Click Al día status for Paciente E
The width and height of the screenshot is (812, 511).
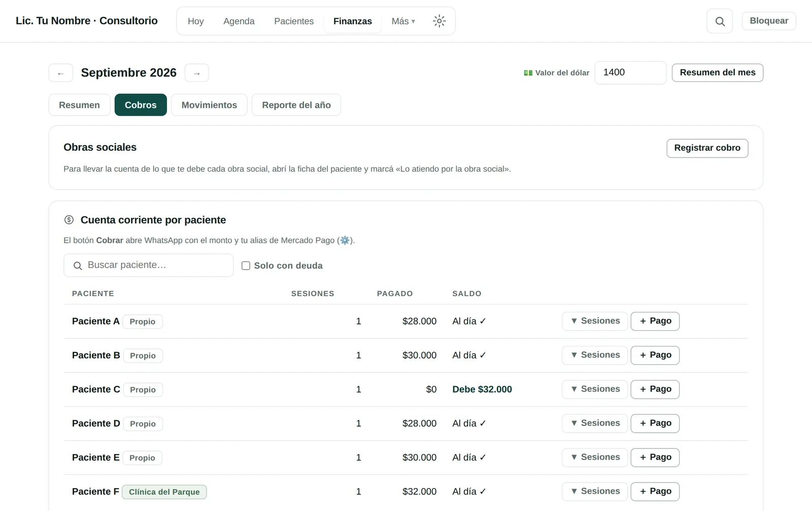coord(469,457)
